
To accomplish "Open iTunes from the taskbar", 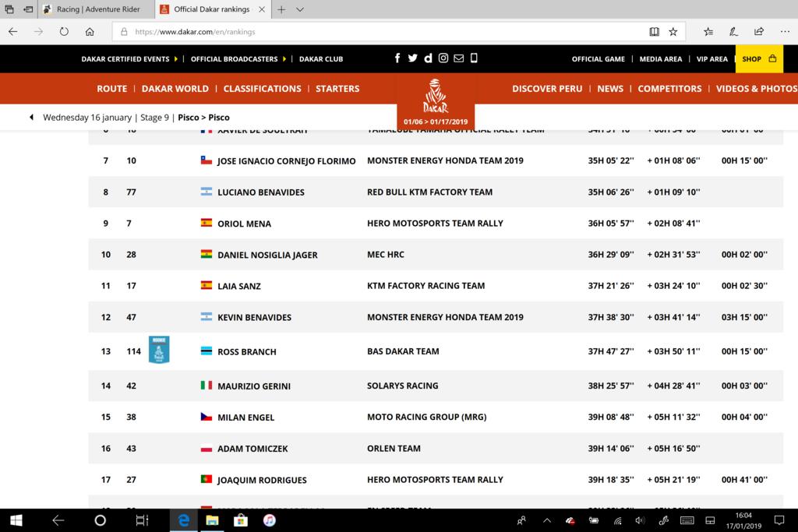I will (269, 520).
